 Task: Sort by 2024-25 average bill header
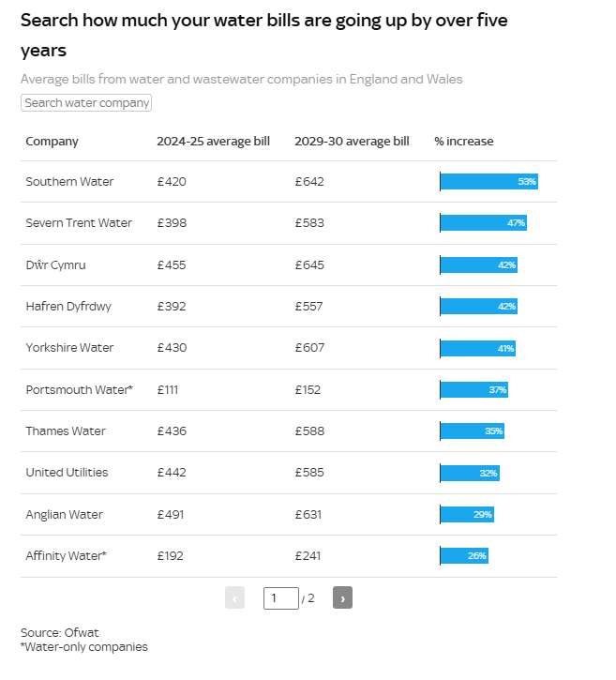coord(213,142)
